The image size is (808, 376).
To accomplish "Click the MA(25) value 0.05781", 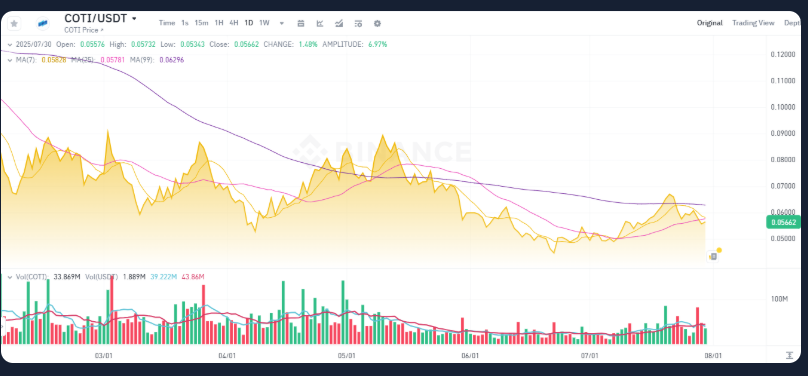I will point(113,60).
